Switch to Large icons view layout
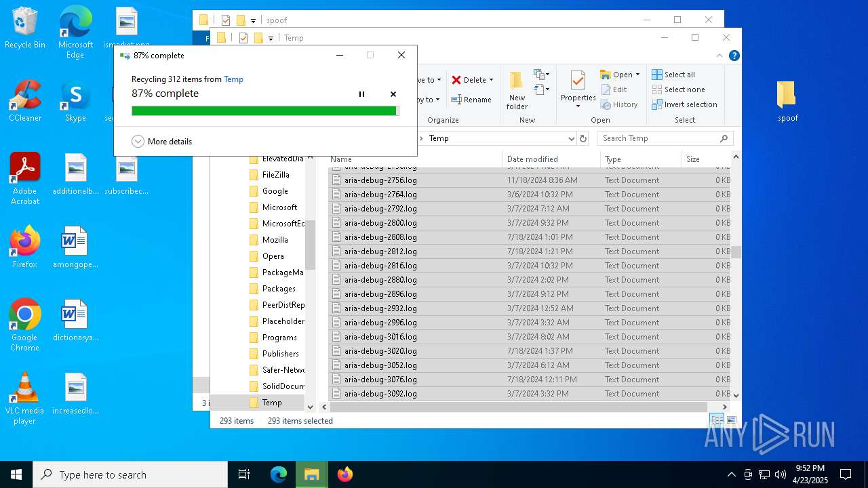 (x=732, y=421)
